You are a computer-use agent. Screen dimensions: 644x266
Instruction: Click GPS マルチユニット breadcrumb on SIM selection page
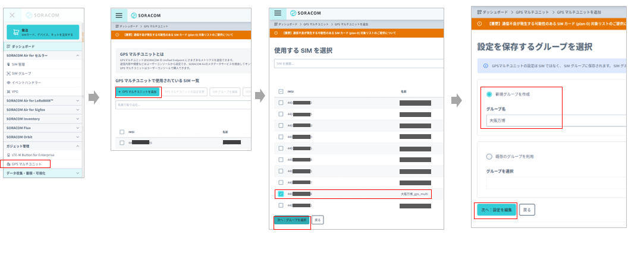pos(316,24)
